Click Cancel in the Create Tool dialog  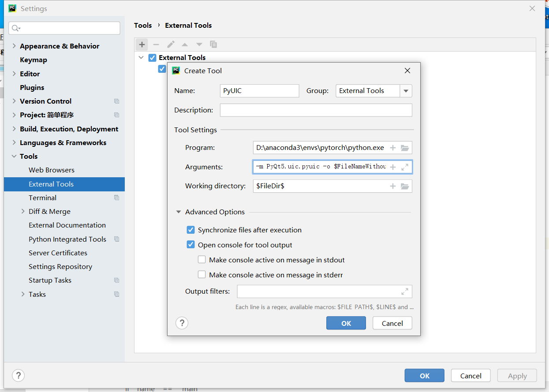pyautogui.click(x=392, y=323)
